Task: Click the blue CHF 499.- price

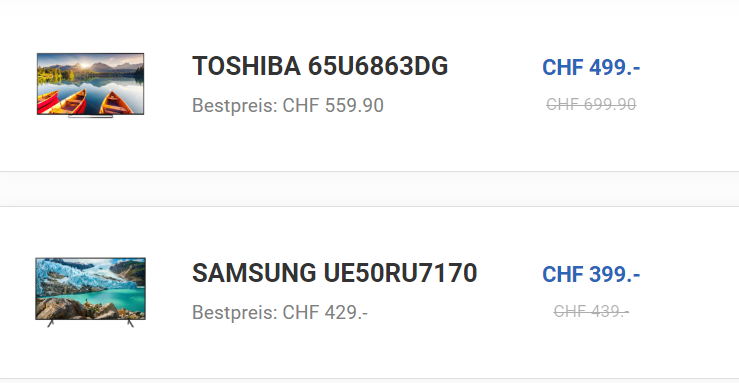Action: pyautogui.click(x=591, y=67)
